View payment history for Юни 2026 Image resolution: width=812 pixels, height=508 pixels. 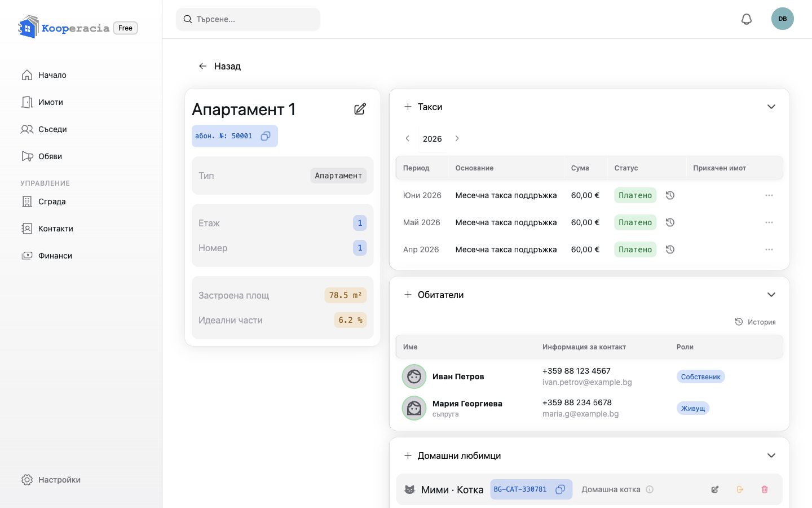click(670, 195)
